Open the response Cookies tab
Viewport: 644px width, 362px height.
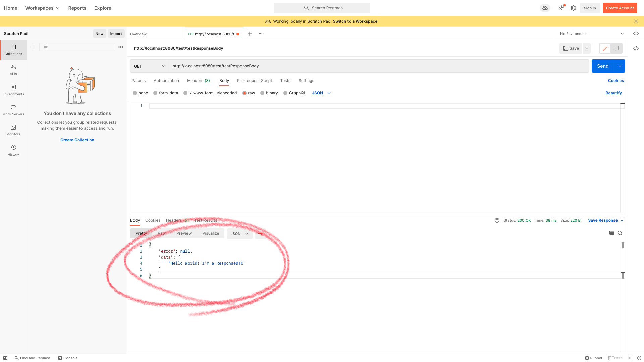[153, 220]
